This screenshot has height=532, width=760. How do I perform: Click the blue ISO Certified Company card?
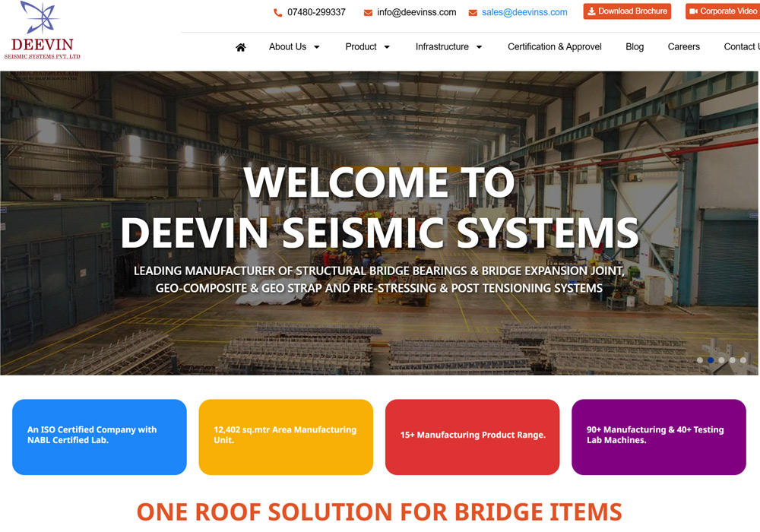click(x=100, y=437)
